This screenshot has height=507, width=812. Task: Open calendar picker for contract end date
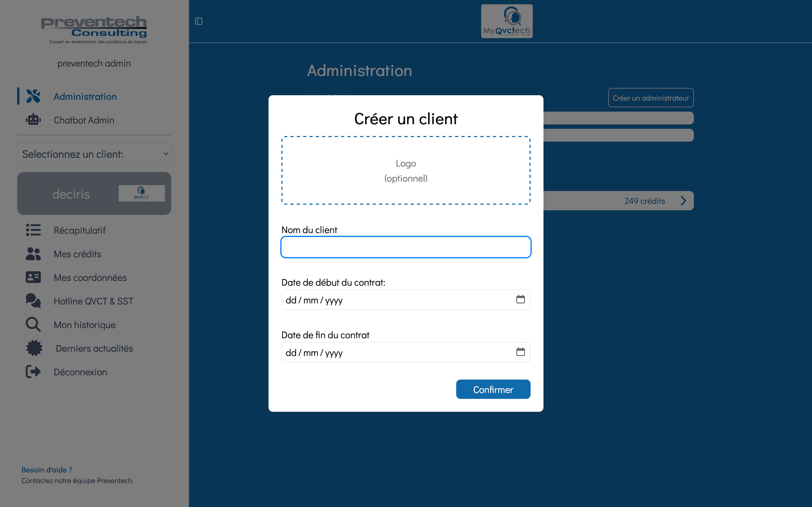[520, 352]
